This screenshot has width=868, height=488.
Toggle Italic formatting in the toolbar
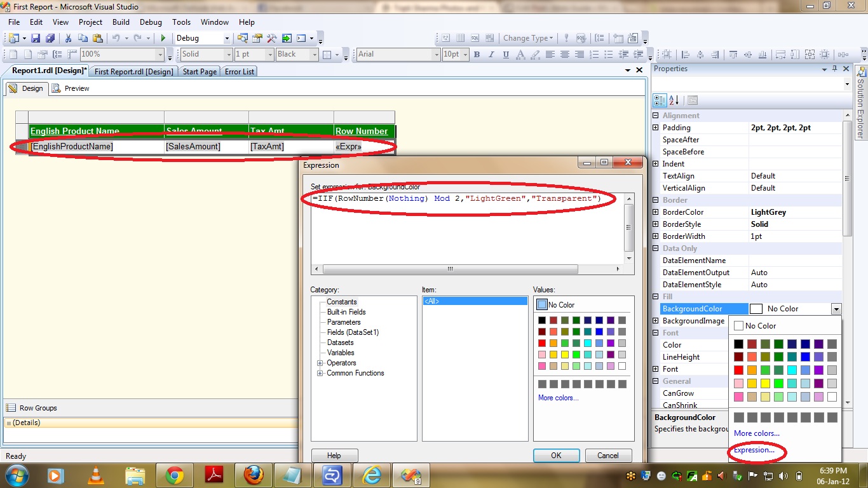click(x=491, y=55)
